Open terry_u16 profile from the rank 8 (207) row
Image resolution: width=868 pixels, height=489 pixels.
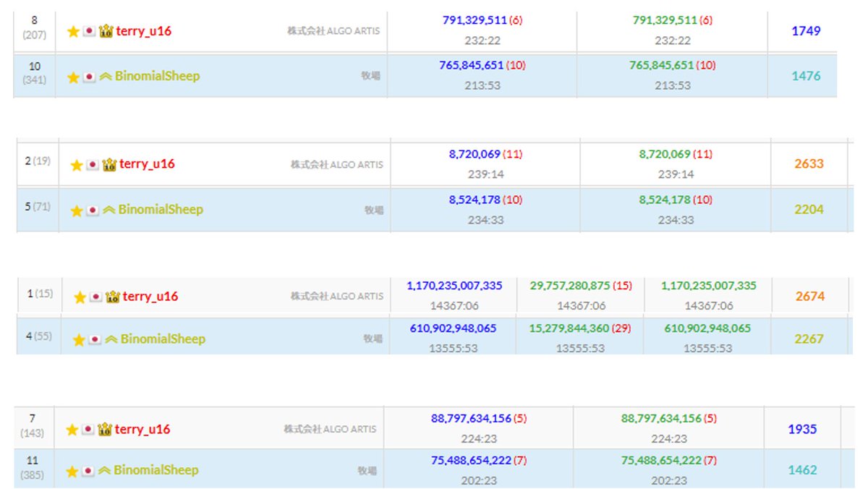[144, 32]
